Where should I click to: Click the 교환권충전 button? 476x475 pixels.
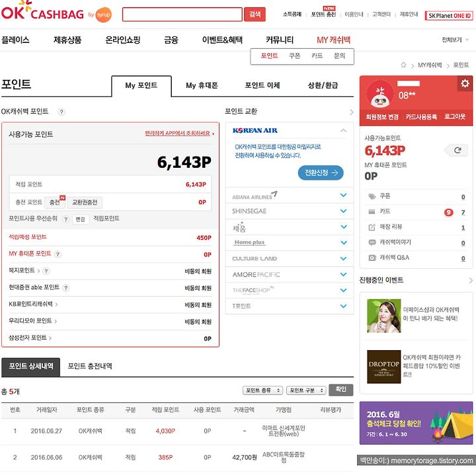click(x=85, y=203)
